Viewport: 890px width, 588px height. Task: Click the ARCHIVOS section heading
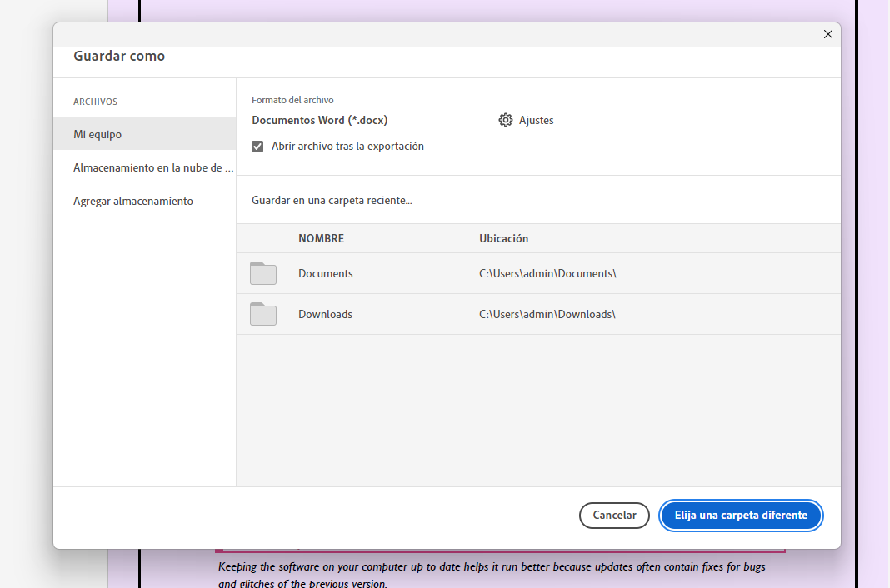coord(95,101)
